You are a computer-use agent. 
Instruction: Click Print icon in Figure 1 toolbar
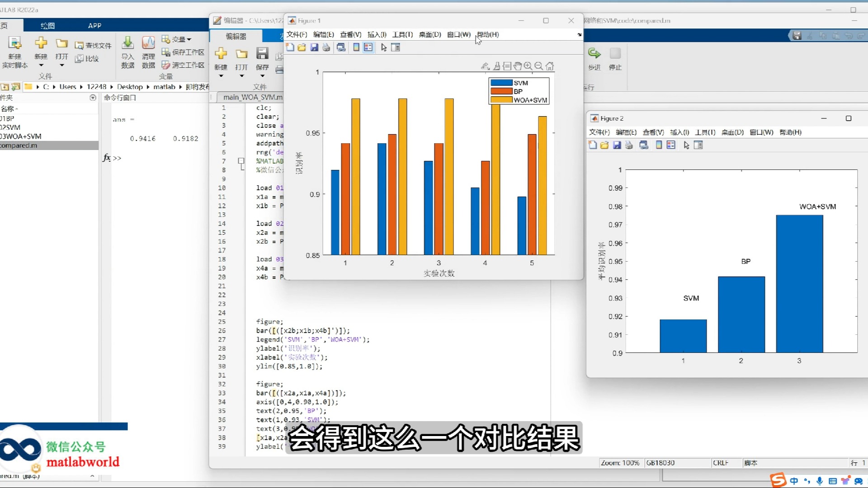click(326, 47)
